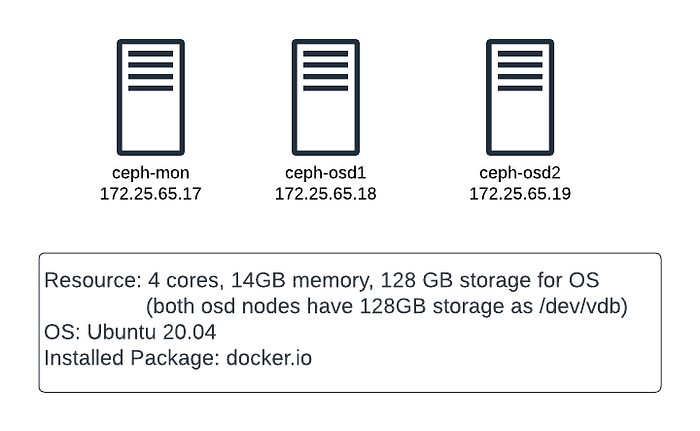The image size is (700, 431).
Task: Click the ceph-osd1 hostname label
Action: pyautogui.click(x=325, y=173)
